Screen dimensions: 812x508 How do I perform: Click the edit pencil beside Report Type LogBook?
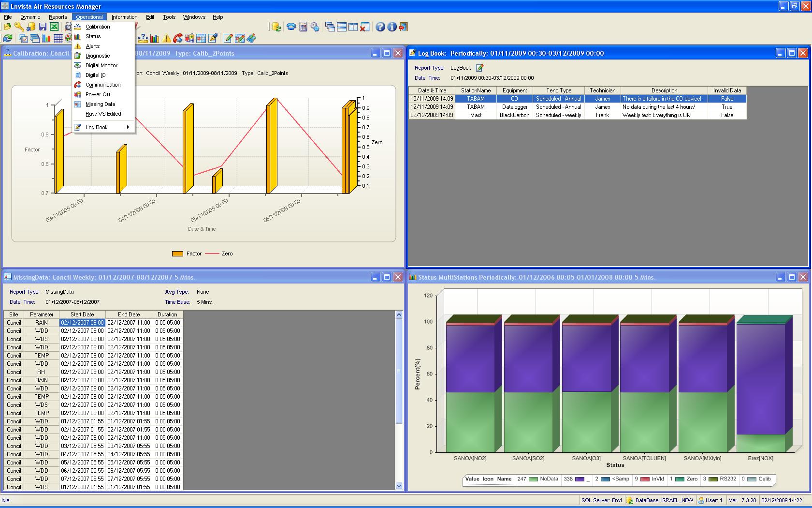[479, 68]
